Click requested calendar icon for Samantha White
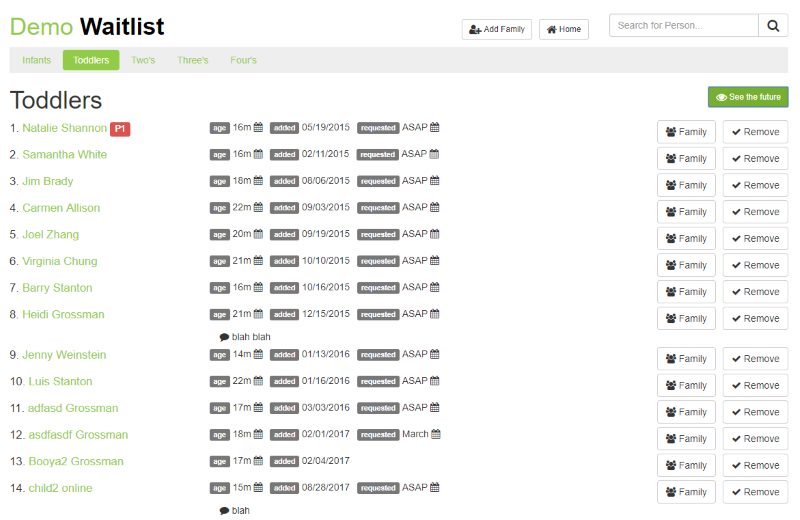This screenshot has height=520, width=800. pos(435,154)
